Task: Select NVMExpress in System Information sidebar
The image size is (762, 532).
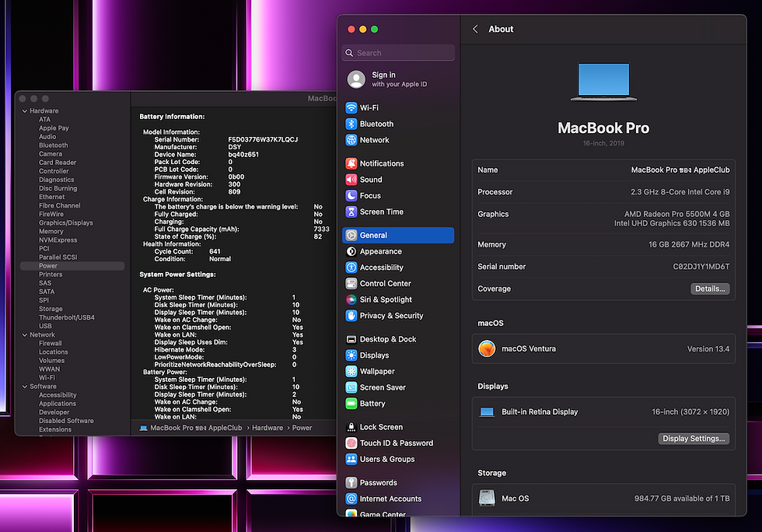Action: coord(58,240)
